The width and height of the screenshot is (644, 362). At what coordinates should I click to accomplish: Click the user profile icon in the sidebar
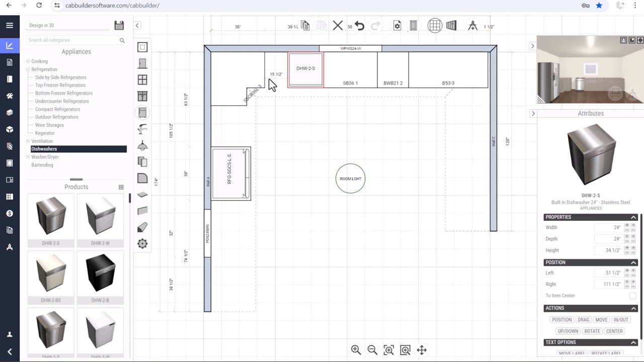[x=10, y=334]
